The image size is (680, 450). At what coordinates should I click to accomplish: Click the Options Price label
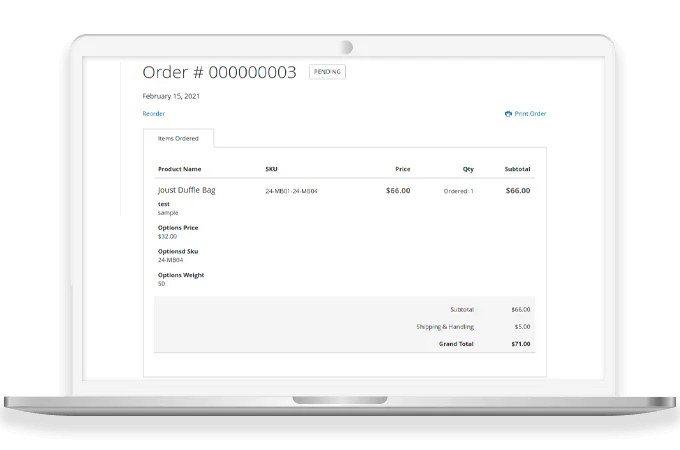[x=178, y=228]
